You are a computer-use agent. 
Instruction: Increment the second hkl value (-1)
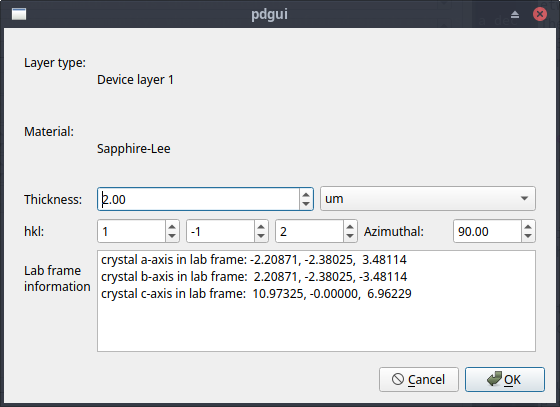(261, 227)
